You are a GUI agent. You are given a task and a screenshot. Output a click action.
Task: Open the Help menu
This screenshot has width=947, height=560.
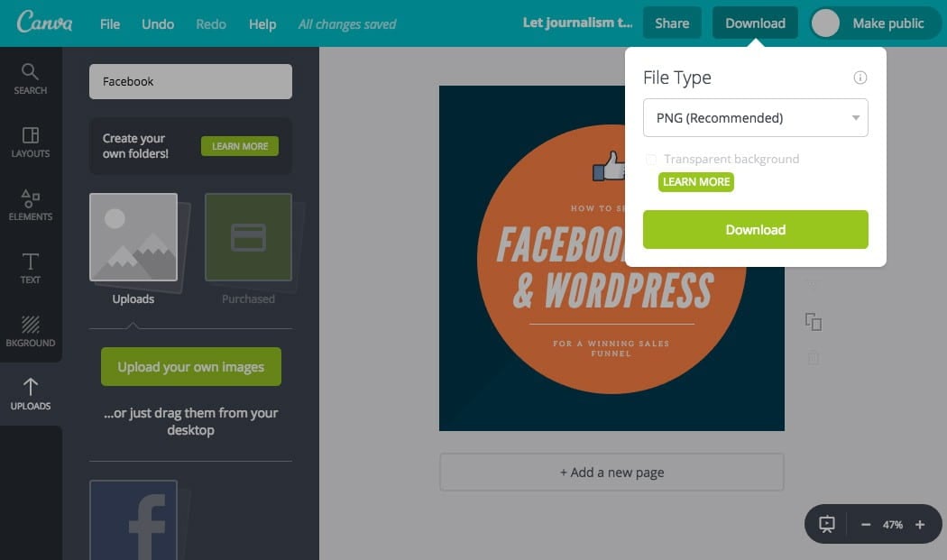[262, 23]
